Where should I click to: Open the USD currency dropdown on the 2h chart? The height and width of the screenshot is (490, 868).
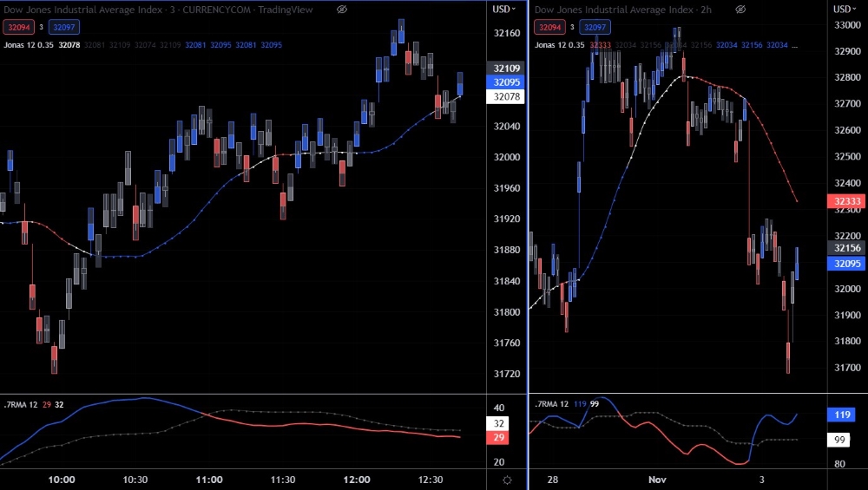845,9
